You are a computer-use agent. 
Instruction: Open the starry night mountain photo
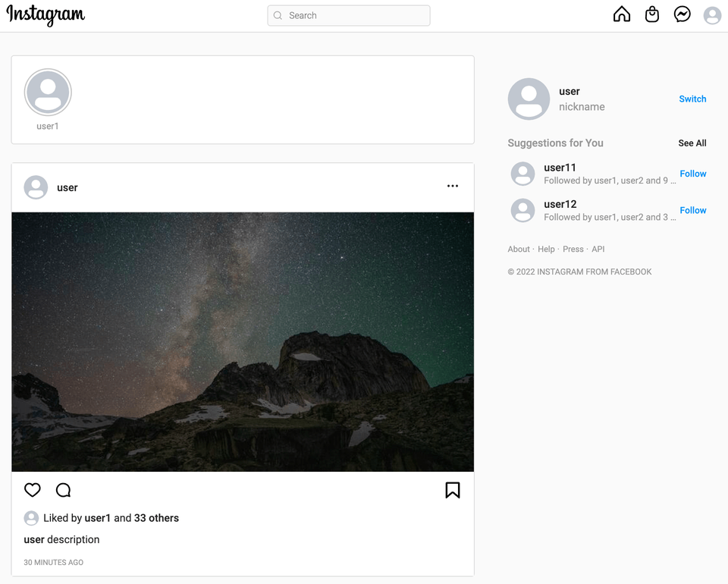tap(243, 342)
